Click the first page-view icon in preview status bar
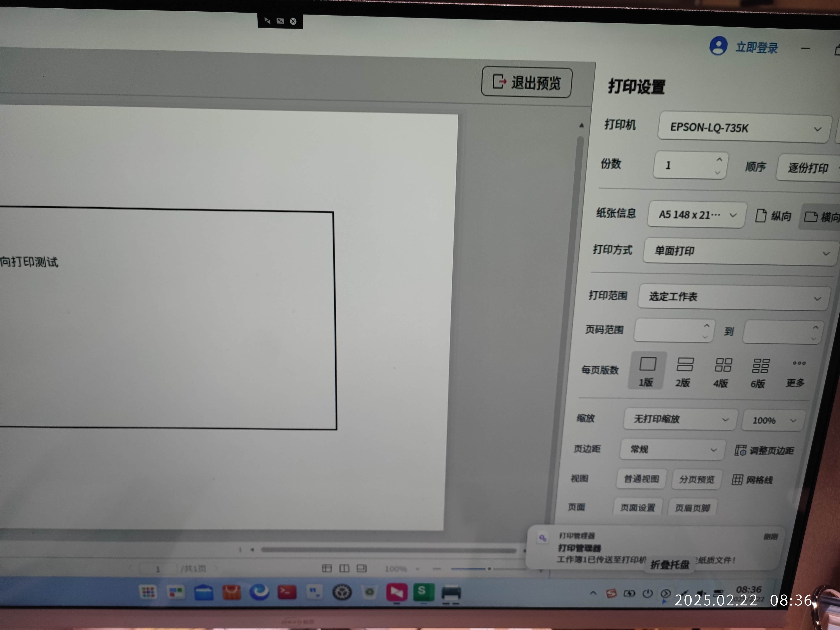 click(327, 568)
